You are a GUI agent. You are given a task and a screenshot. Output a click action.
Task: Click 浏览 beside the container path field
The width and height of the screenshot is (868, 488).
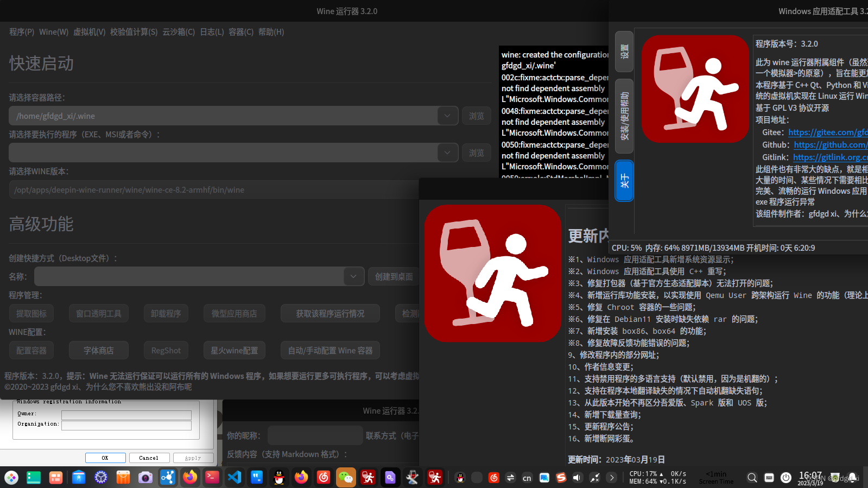tap(477, 116)
